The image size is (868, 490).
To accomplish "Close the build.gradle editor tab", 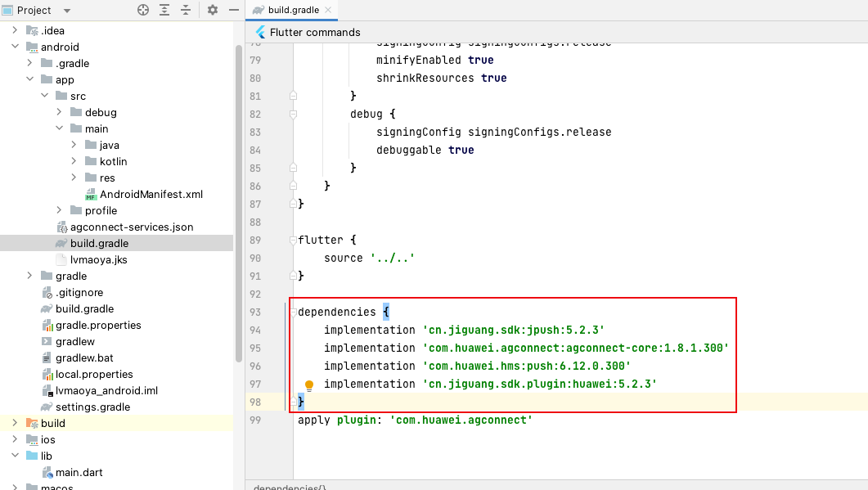I will pyautogui.click(x=328, y=10).
